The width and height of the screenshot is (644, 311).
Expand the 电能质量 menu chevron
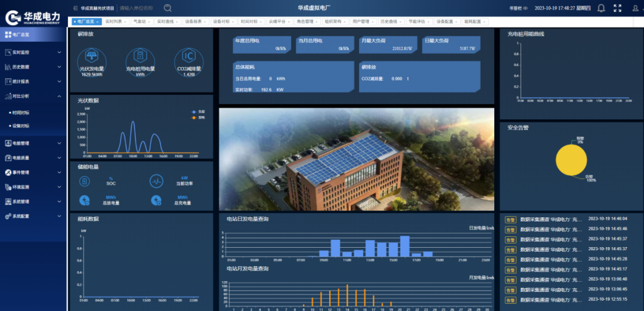click(x=59, y=158)
